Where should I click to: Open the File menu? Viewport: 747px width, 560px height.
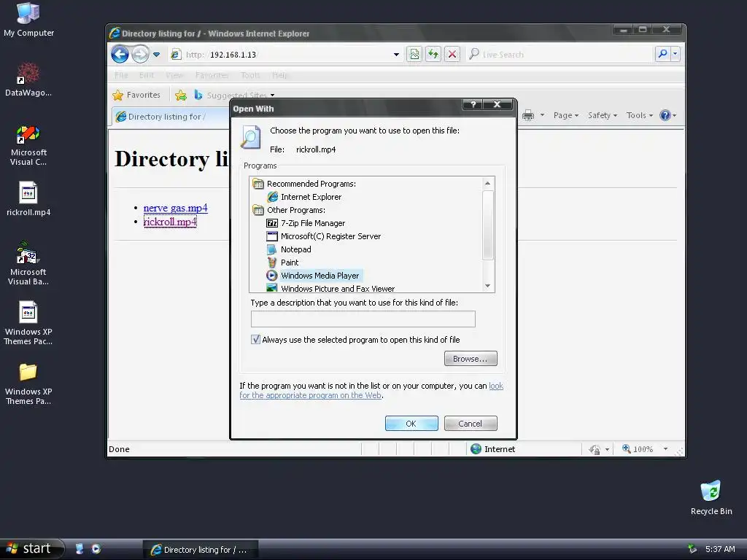pos(121,75)
